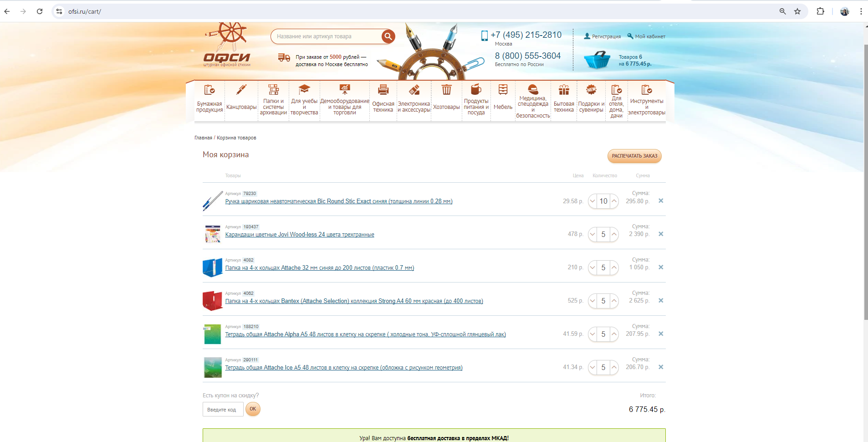868x442 pixels.
Task: Open Офисная техника category
Action: 383,101
